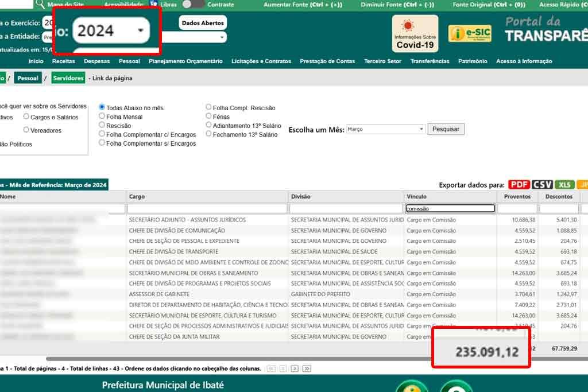The height and width of the screenshot is (392, 588).
Task: Click the Dados Abertos button
Action: [203, 23]
